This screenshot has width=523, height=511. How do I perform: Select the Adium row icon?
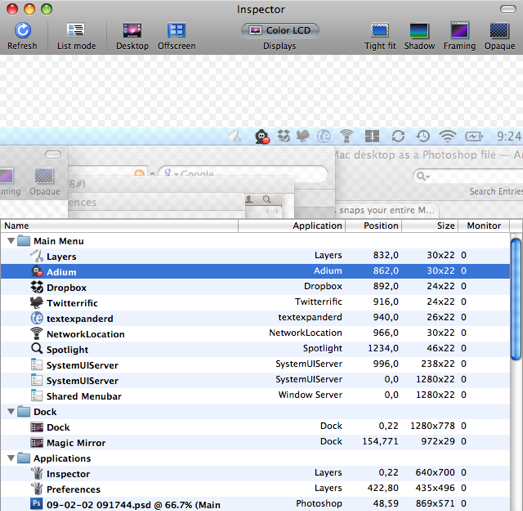tap(37, 271)
